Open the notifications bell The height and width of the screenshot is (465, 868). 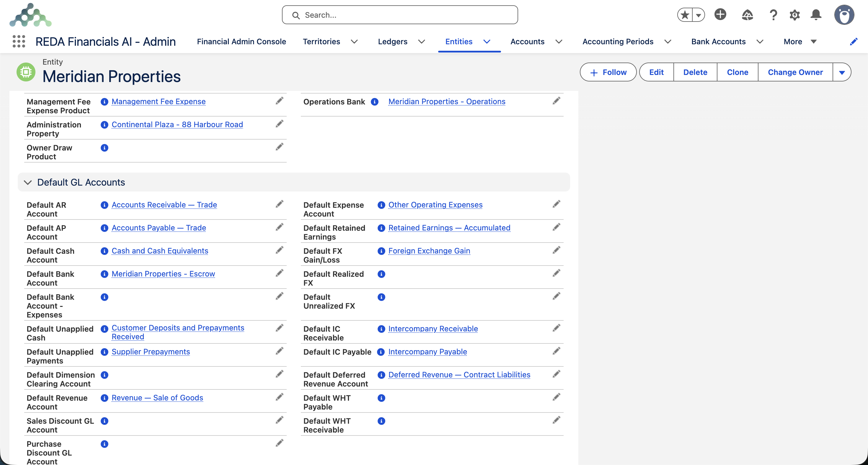tap(816, 15)
